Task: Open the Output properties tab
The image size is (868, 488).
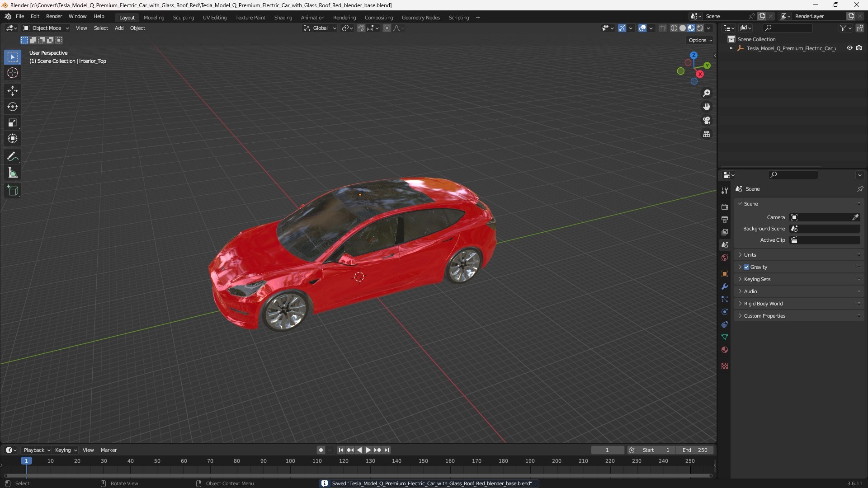Action: click(725, 219)
